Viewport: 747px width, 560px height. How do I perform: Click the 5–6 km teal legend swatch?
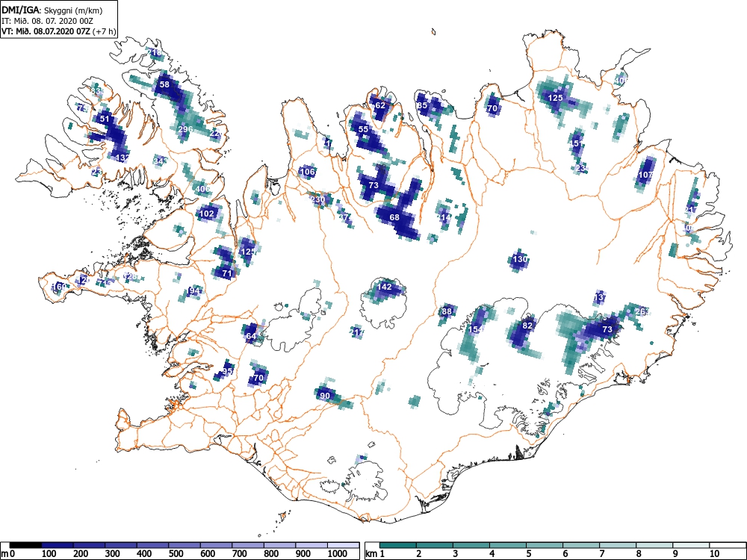(x=545, y=545)
